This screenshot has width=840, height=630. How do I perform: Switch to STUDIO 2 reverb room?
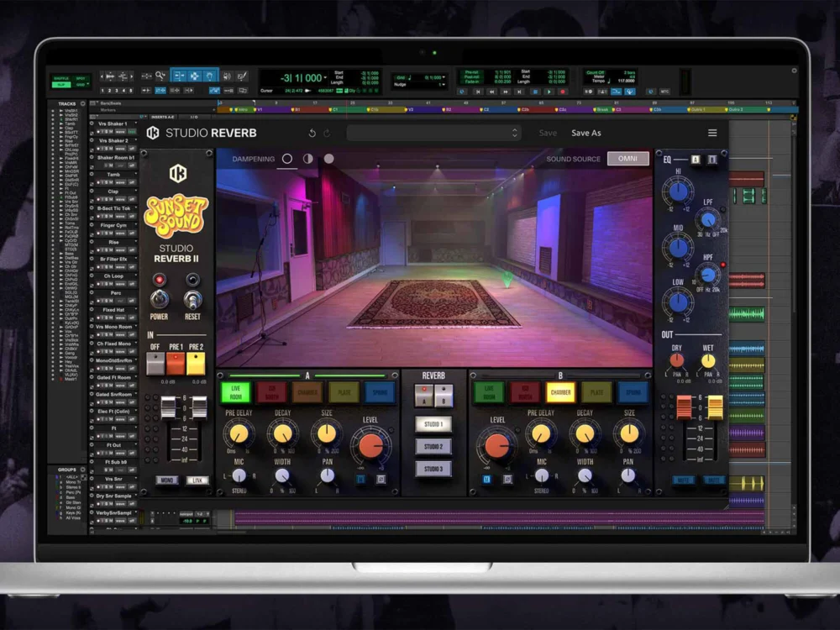pos(433,446)
